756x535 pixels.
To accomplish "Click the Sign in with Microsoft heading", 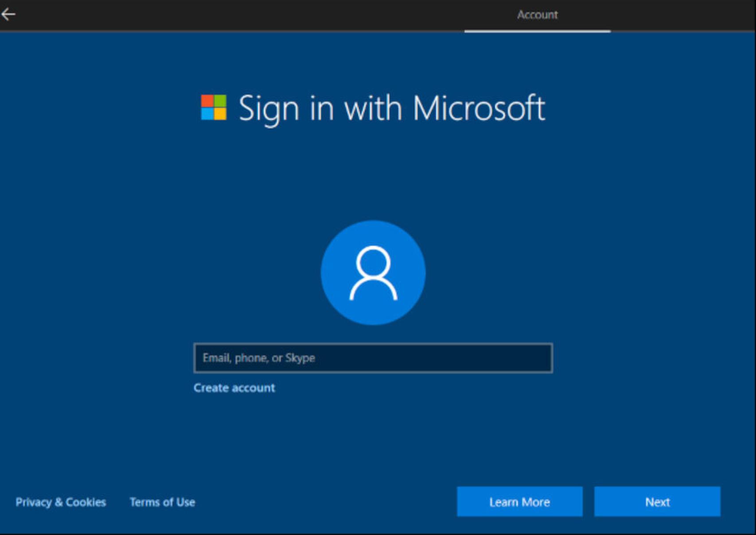I will click(391, 108).
